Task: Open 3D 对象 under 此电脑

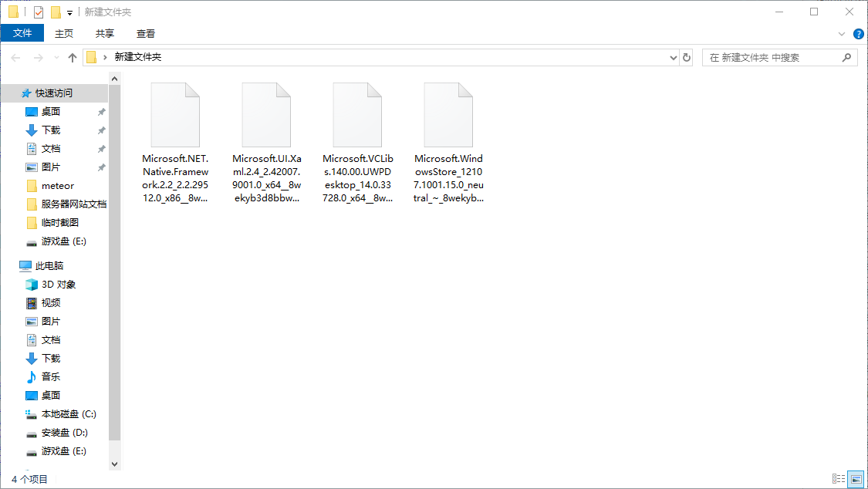Action: click(x=58, y=285)
